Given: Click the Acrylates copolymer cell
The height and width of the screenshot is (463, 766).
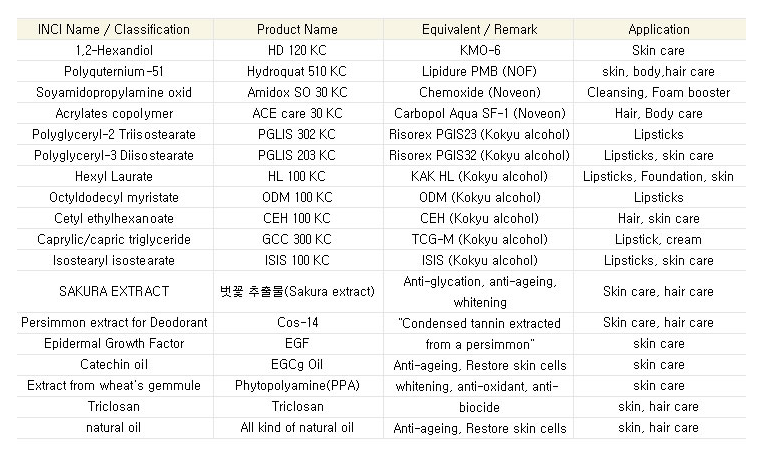Looking at the screenshot, I should [x=114, y=113].
